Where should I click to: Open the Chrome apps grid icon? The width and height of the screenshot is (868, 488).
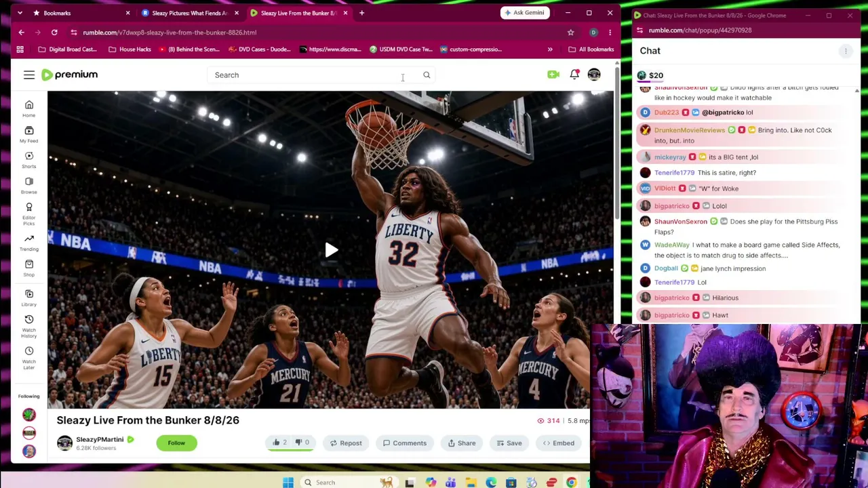(20, 49)
